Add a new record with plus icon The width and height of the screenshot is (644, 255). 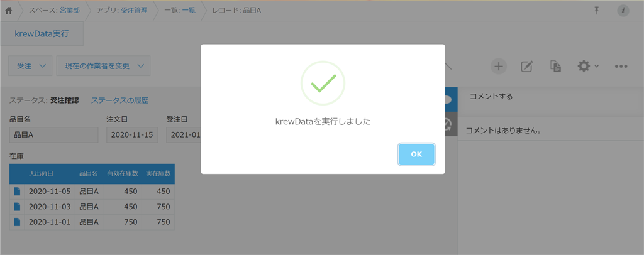click(x=499, y=66)
